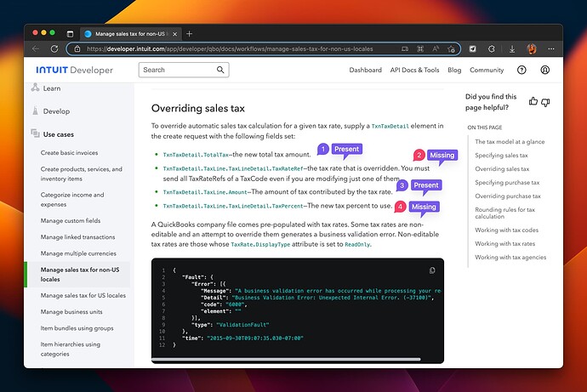Open the downloads icon in toolbar

pos(512,49)
